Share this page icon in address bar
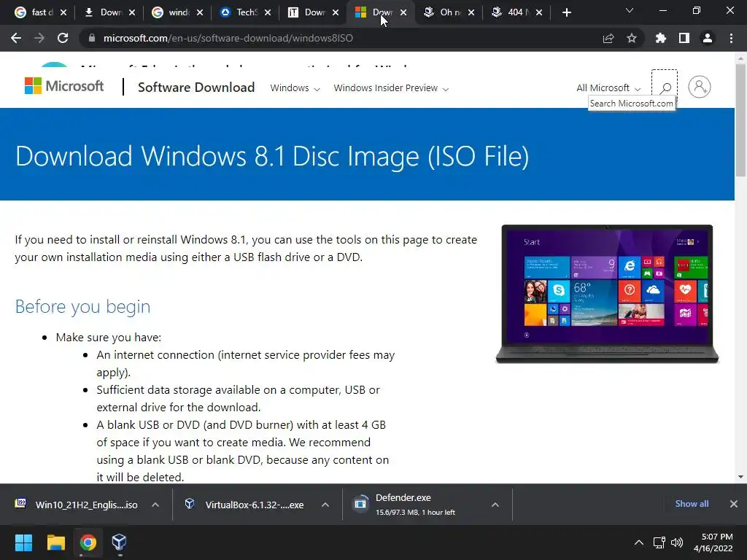The height and width of the screenshot is (560, 747). (x=608, y=38)
